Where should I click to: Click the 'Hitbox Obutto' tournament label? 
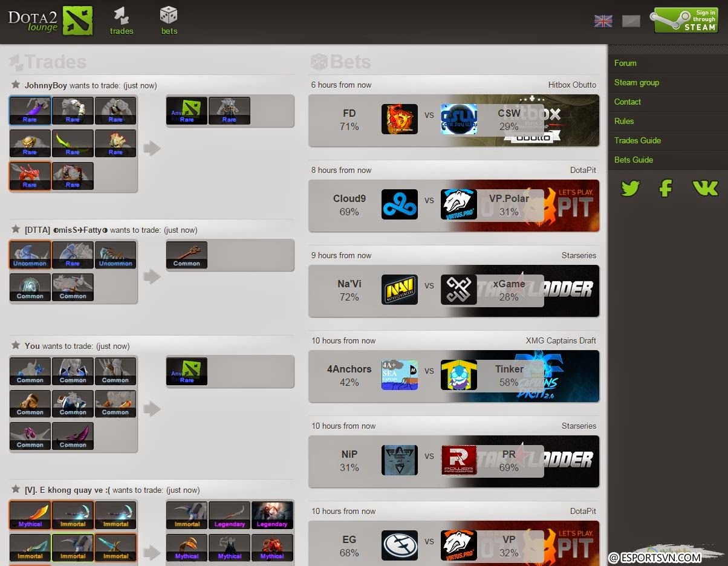pyautogui.click(x=572, y=85)
